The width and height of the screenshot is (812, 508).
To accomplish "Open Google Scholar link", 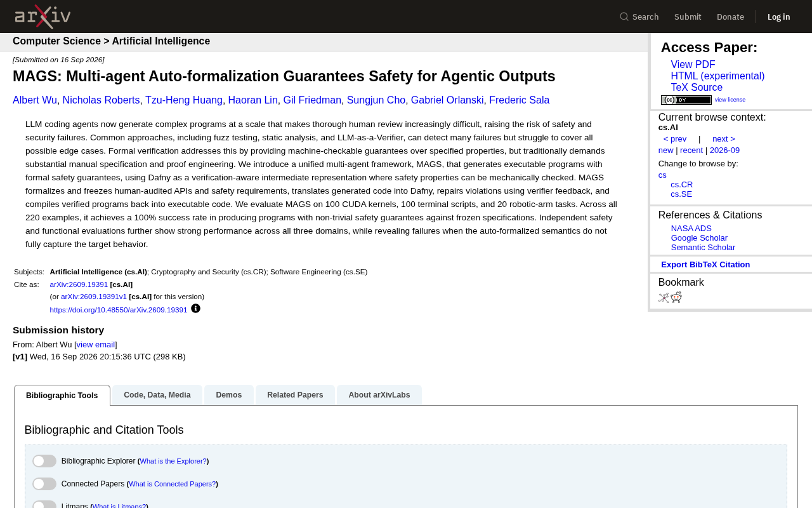I will pyautogui.click(x=699, y=238).
